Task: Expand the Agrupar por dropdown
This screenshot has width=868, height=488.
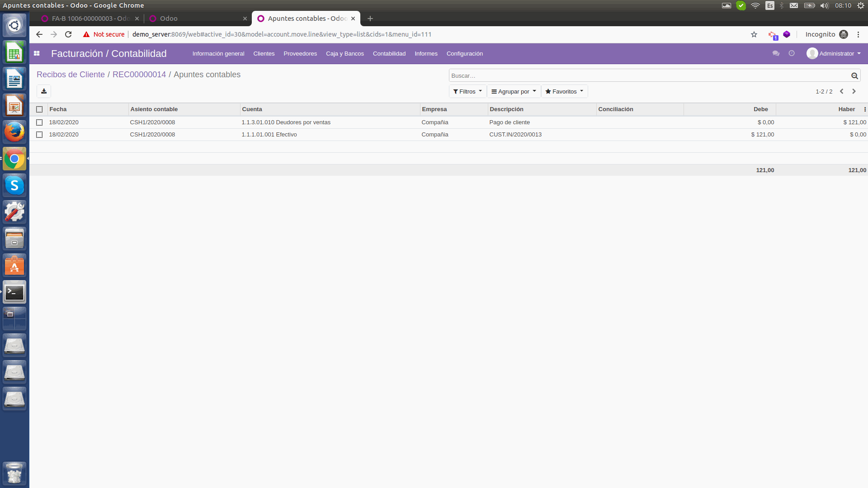Action: (x=514, y=91)
